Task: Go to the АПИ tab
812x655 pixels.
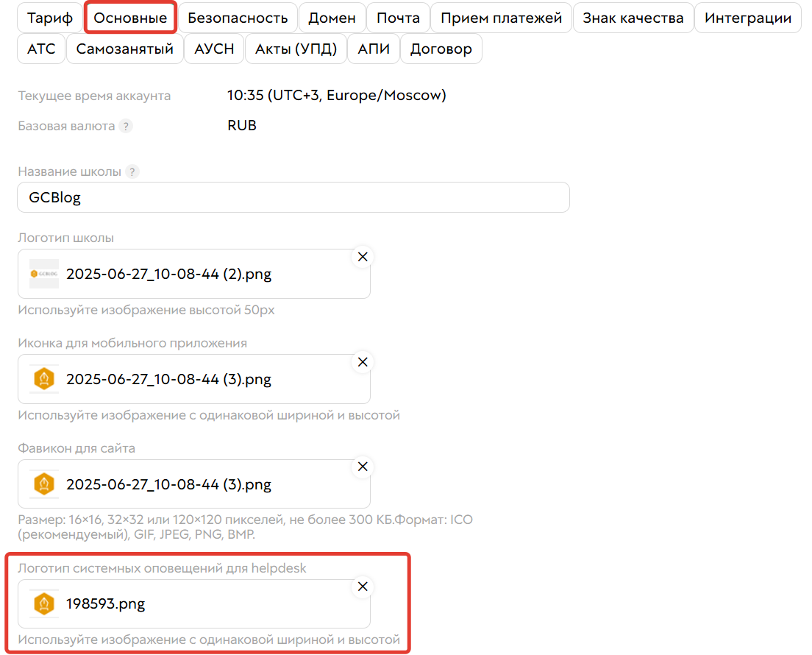Action: pos(374,49)
